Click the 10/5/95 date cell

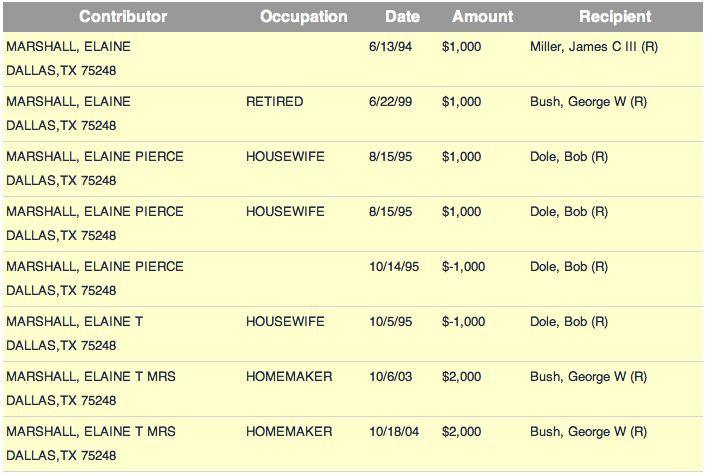coord(390,322)
